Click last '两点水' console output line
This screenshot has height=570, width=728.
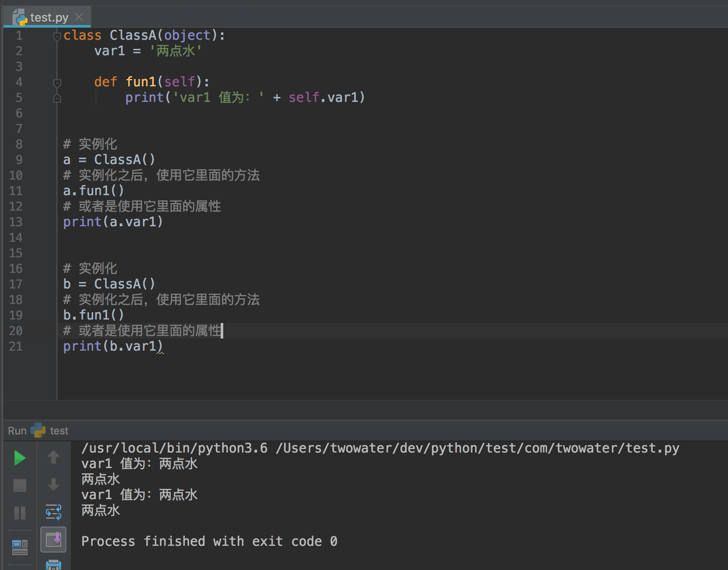click(x=101, y=510)
